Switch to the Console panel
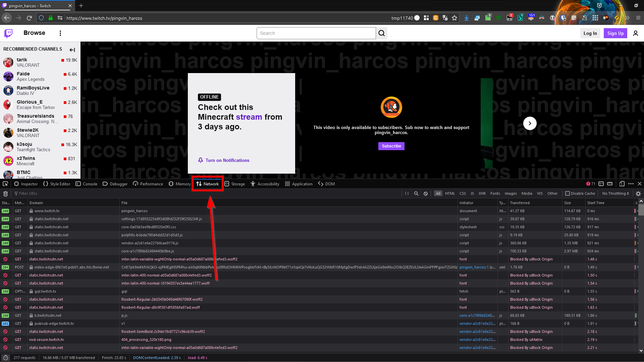The image size is (644, 362). point(86,184)
